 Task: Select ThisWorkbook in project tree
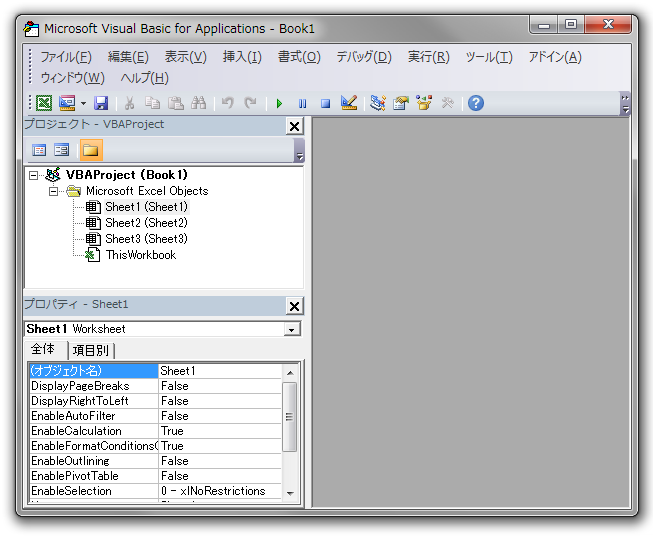coord(141,255)
